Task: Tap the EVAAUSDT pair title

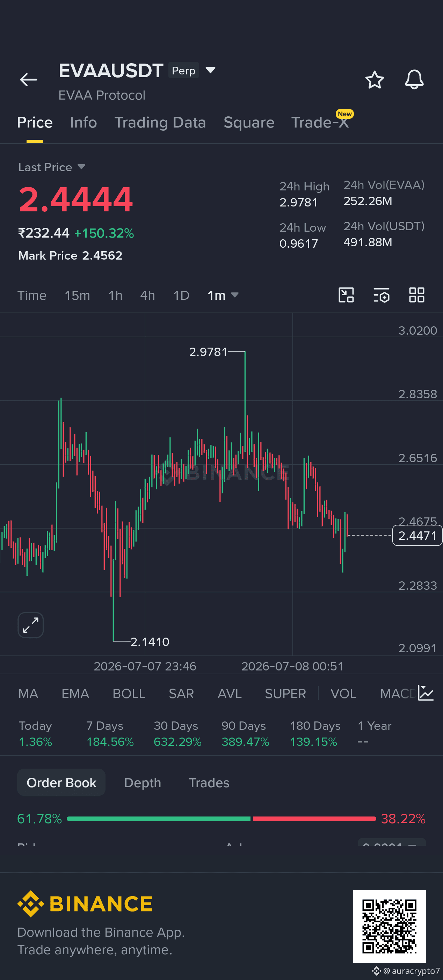Action: coord(111,71)
